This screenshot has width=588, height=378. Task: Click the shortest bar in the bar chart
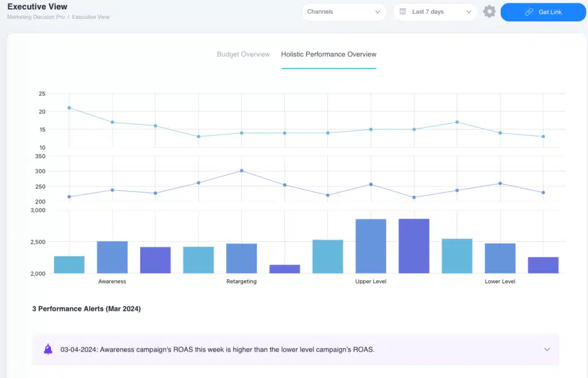[284, 269]
